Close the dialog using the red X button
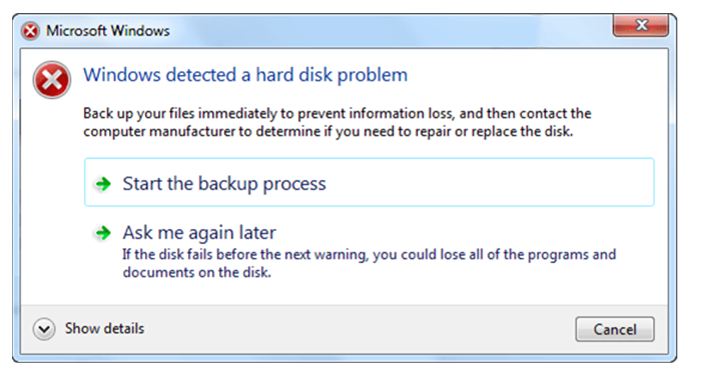Image resolution: width=703 pixels, height=381 pixels. (x=641, y=25)
